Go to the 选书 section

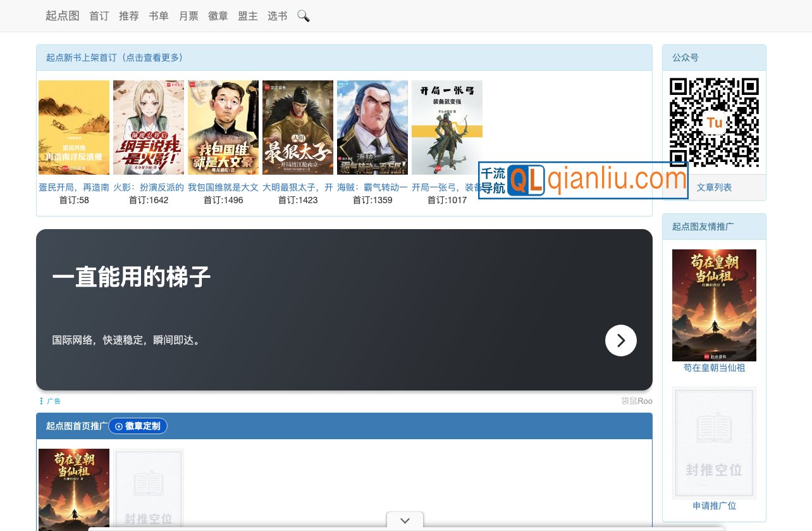276,16
